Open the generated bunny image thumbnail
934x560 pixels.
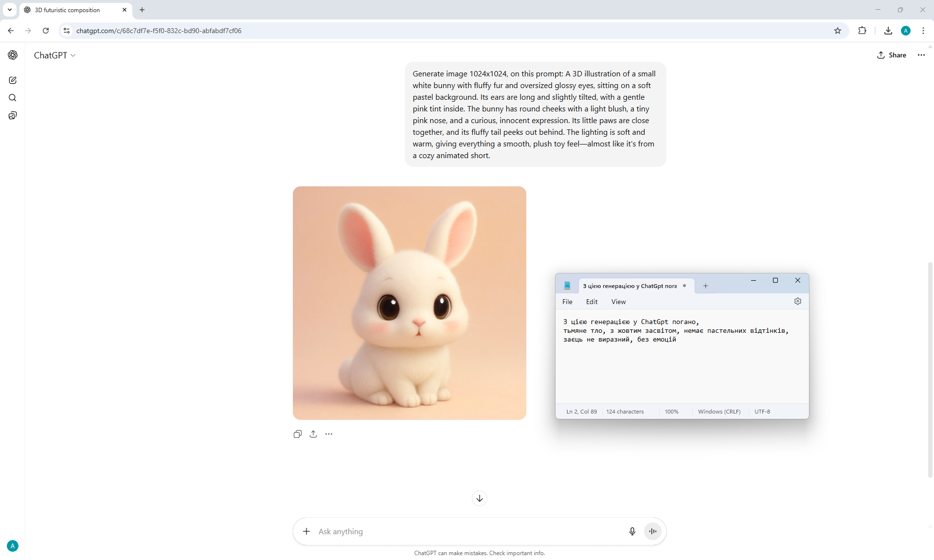pos(409,303)
